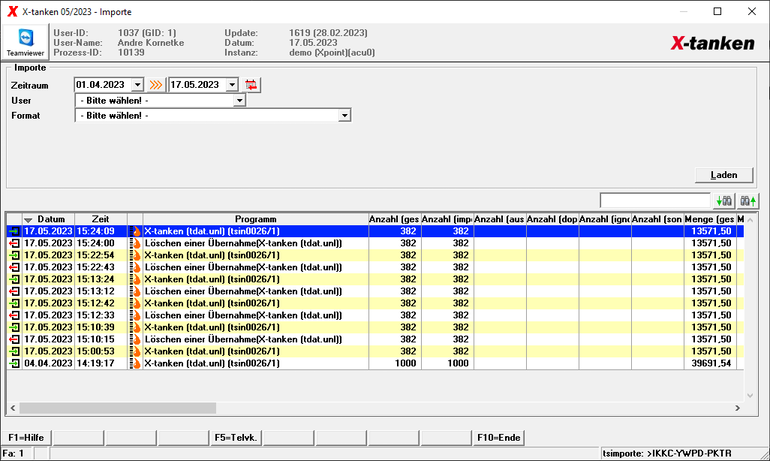Click the flame icon on row 14:19:17
The image size is (770, 461).
click(x=135, y=363)
